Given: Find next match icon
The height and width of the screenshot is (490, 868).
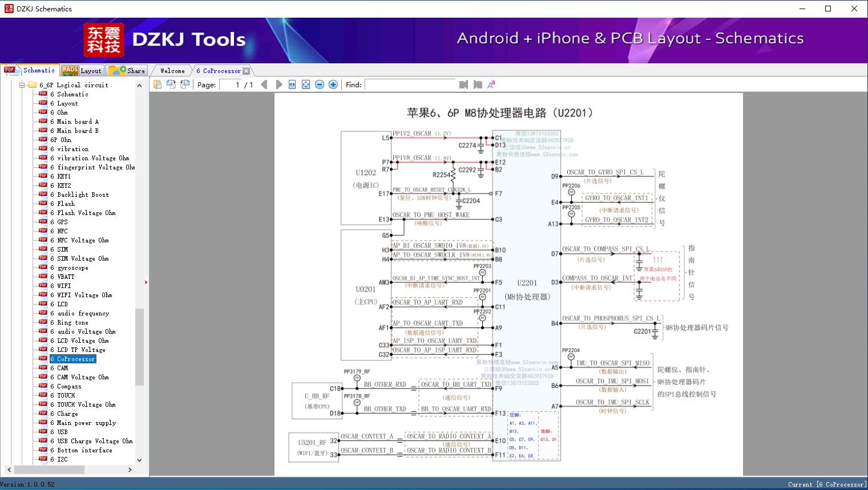Looking at the screenshot, I should point(478,84).
